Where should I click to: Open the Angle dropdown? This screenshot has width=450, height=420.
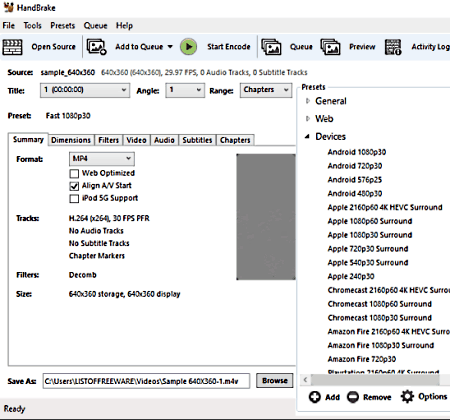(185, 90)
